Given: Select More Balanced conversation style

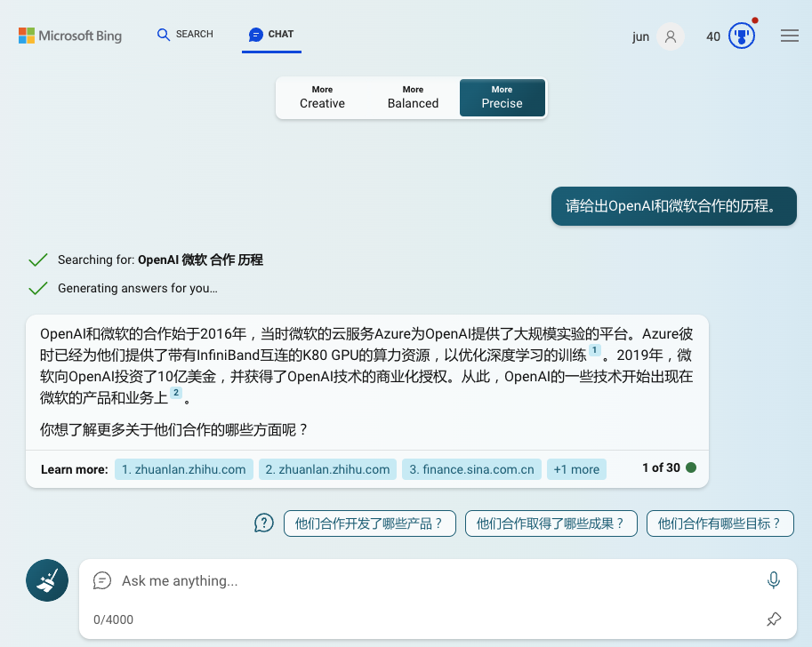Looking at the screenshot, I should tap(413, 98).
